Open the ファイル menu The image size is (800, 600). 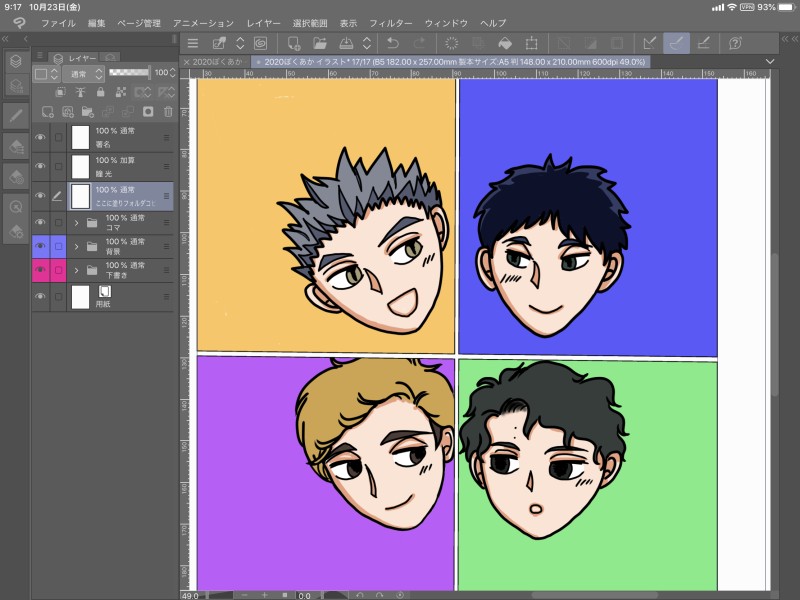(58, 23)
